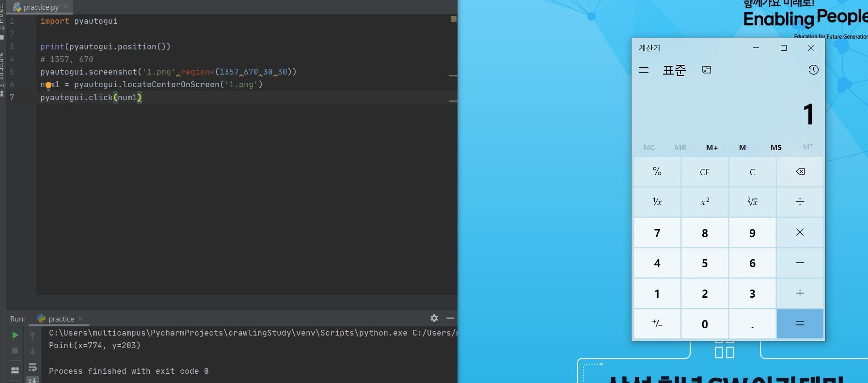The width and height of the screenshot is (868, 383).
Task: Restore the Run panel layout
Action: click(15, 370)
